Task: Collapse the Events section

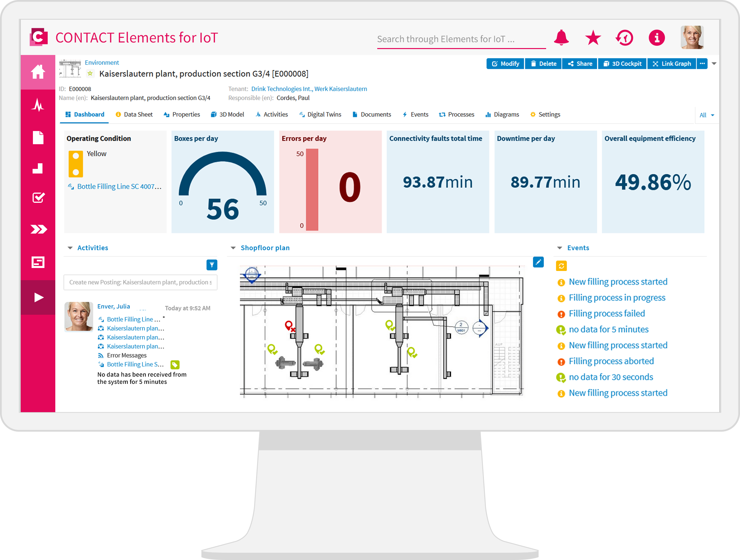Action: coord(559,248)
